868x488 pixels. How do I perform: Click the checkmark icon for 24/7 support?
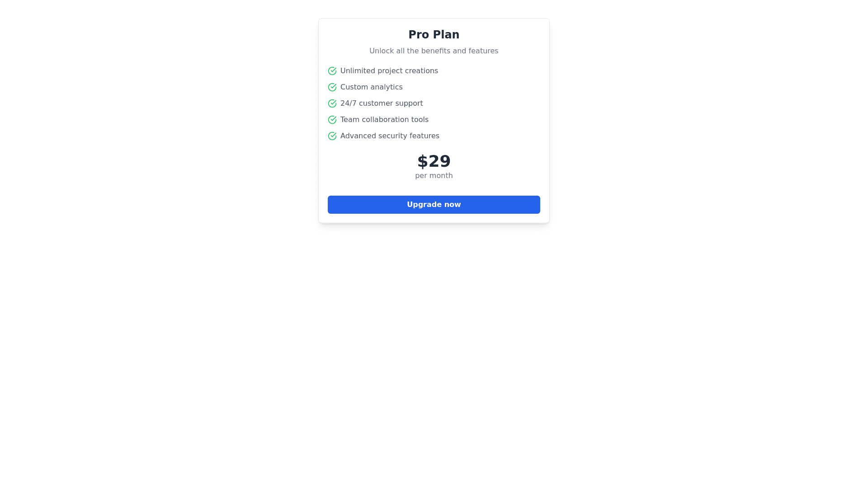click(x=332, y=103)
